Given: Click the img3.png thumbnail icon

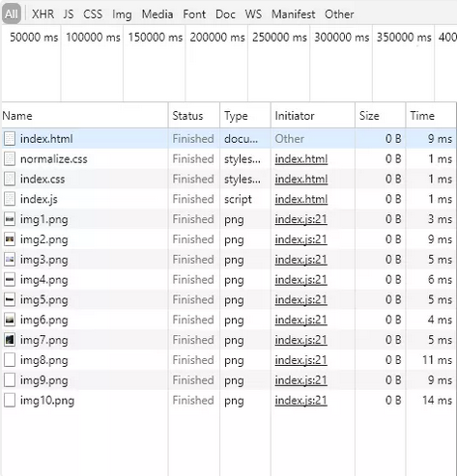Looking at the screenshot, I should (10, 260).
